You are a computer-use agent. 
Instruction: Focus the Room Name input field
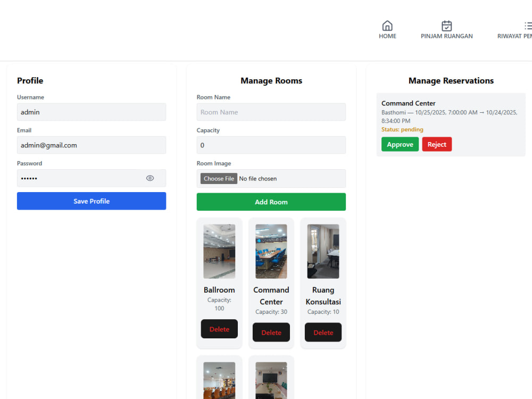click(271, 112)
